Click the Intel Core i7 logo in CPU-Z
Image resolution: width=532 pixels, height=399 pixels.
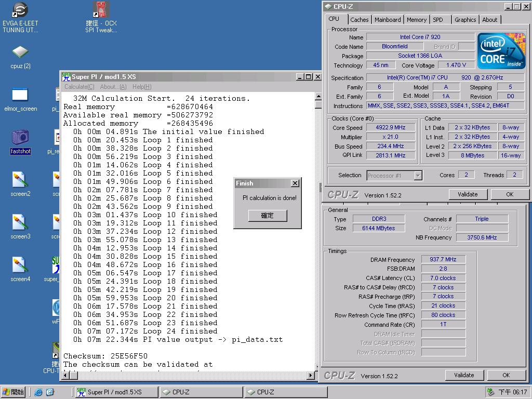(x=501, y=50)
